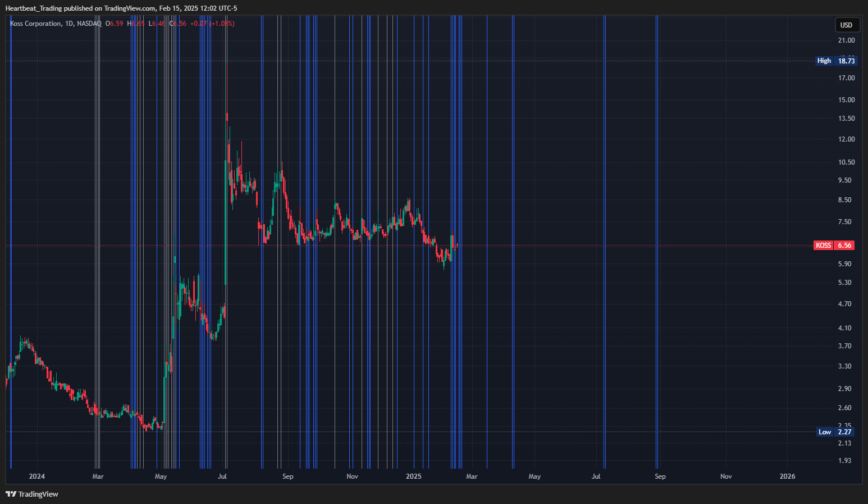Click the 9.50 price axis label

(844, 180)
